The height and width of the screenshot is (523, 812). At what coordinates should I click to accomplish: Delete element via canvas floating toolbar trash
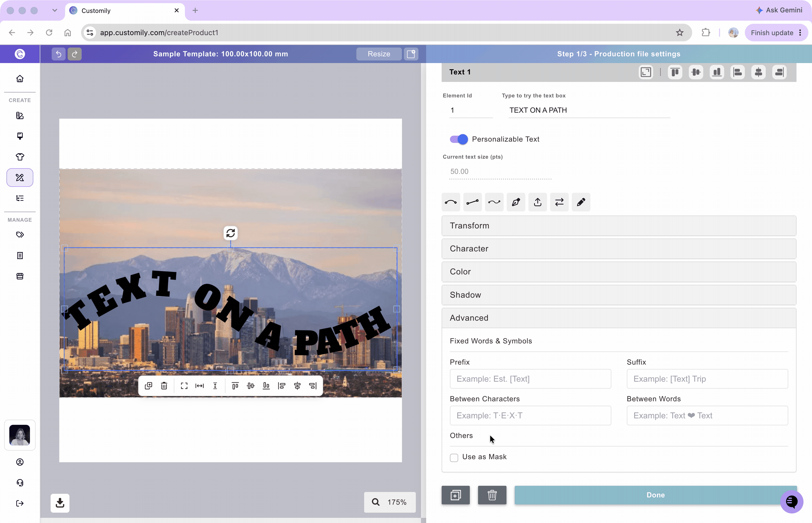pyautogui.click(x=164, y=386)
